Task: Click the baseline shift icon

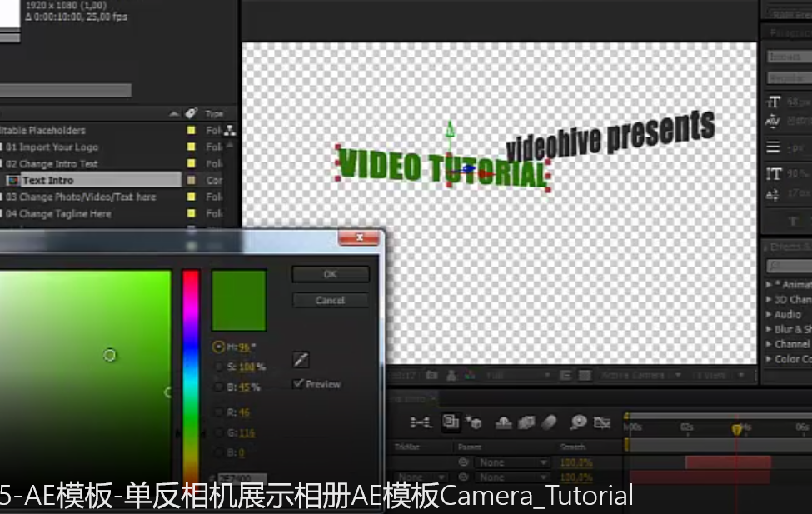Action: 772,195
